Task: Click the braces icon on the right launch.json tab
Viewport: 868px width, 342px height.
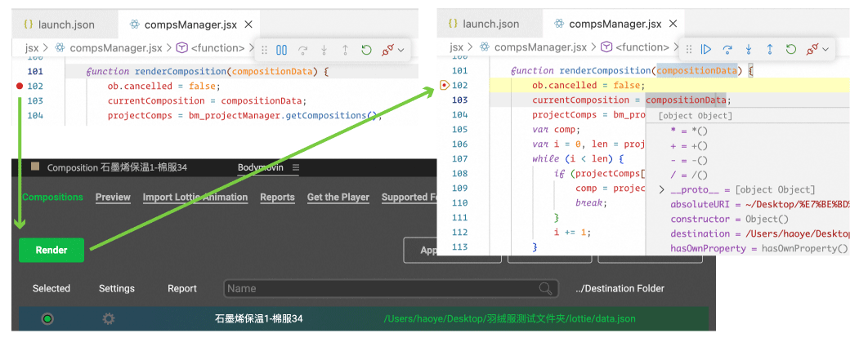Action: click(453, 24)
